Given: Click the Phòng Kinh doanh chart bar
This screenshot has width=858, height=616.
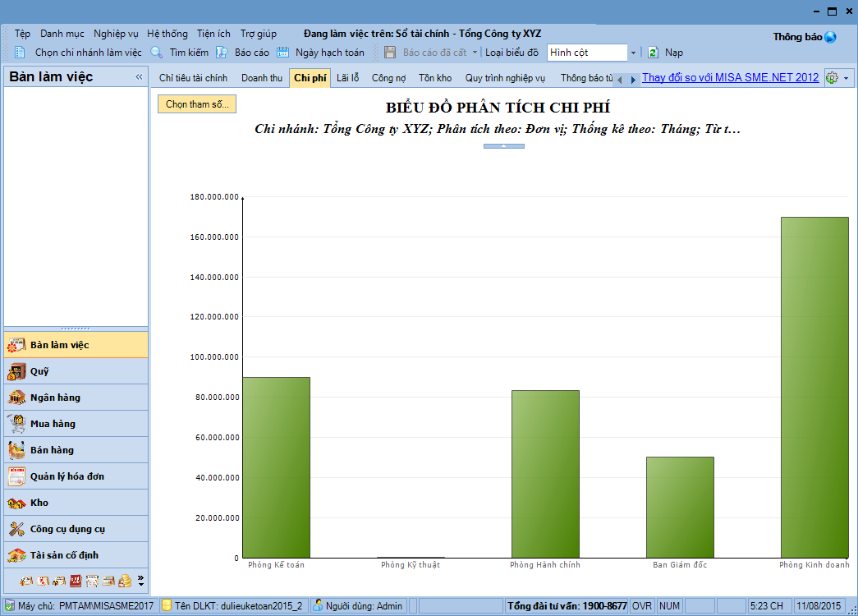Looking at the screenshot, I should 814,387.
